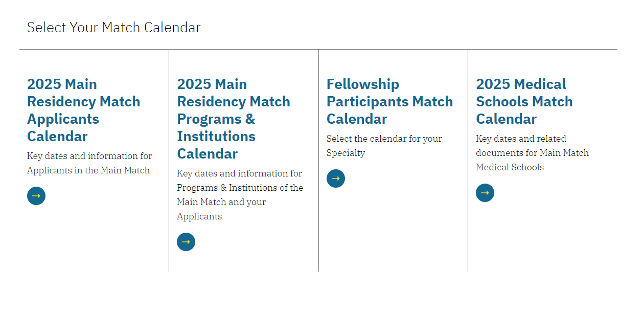Click the arrow icon under Fellowship Participants card
This screenshot has width=644, height=314.
(336, 178)
